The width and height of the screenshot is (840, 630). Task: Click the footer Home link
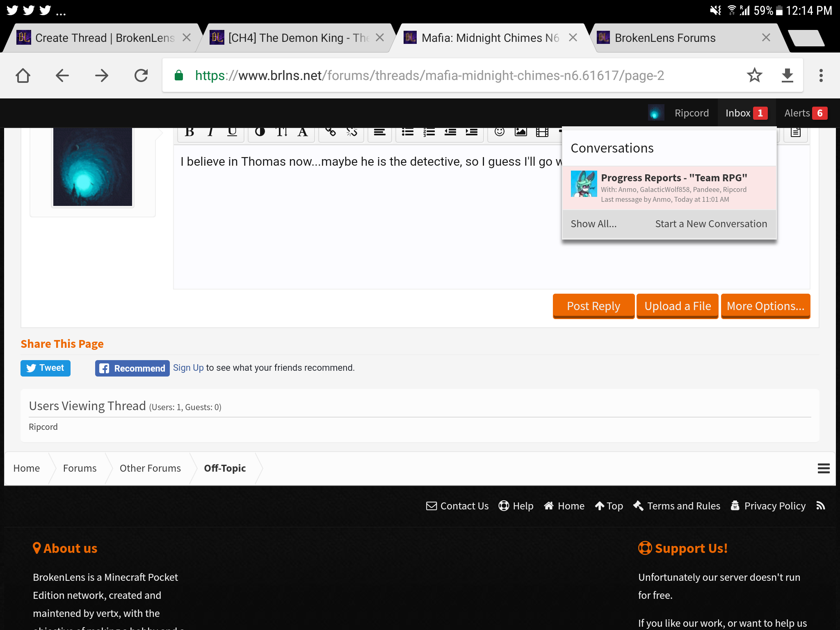click(x=564, y=506)
